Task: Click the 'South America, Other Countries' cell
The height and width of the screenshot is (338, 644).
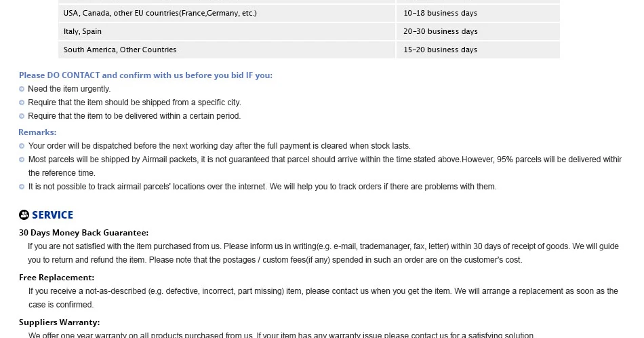Action: [226, 50]
